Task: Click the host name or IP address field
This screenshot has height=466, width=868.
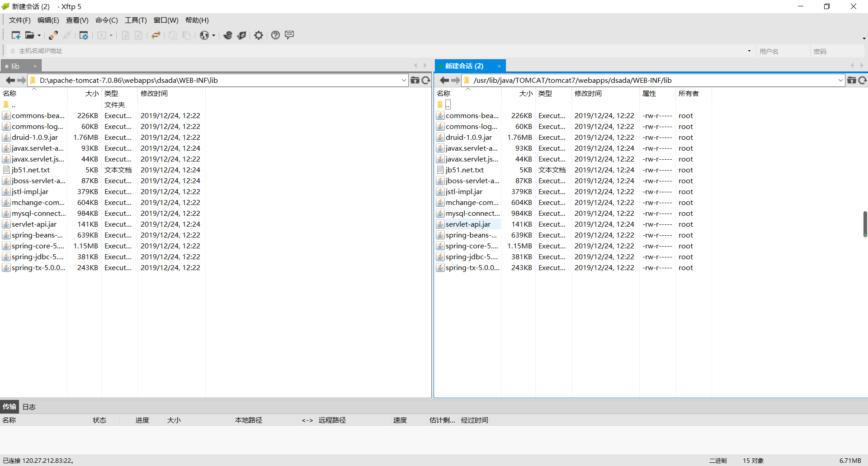Action: [x=380, y=51]
